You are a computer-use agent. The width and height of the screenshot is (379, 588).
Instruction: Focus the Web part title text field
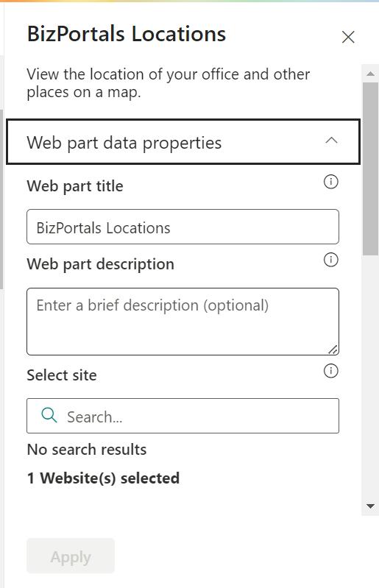pyautogui.click(x=183, y=227)
